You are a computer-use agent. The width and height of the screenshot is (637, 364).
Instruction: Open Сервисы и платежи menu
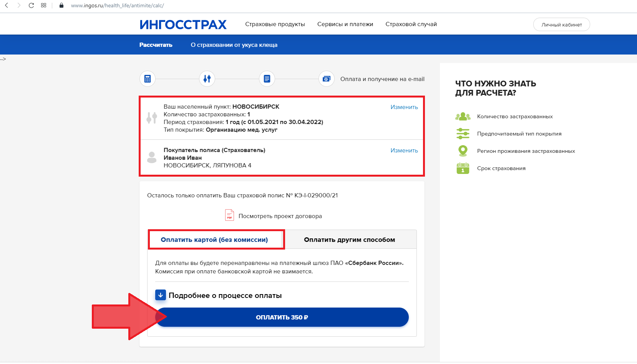(x=345, y=24)
